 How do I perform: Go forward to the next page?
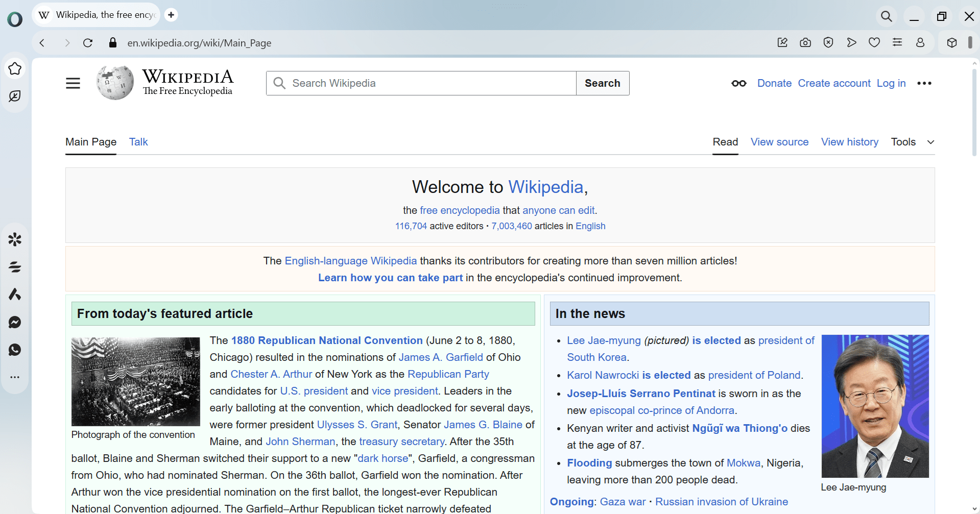pos(67,43)
